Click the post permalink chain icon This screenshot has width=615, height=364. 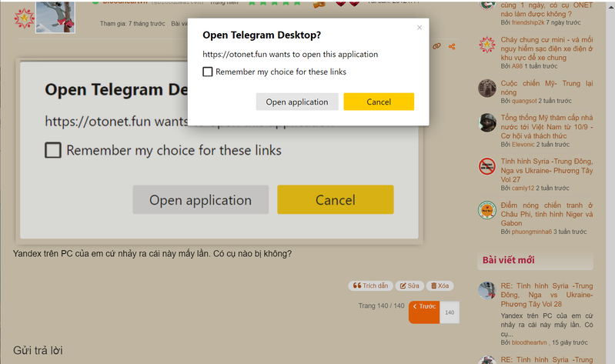(x=436, y=46)
